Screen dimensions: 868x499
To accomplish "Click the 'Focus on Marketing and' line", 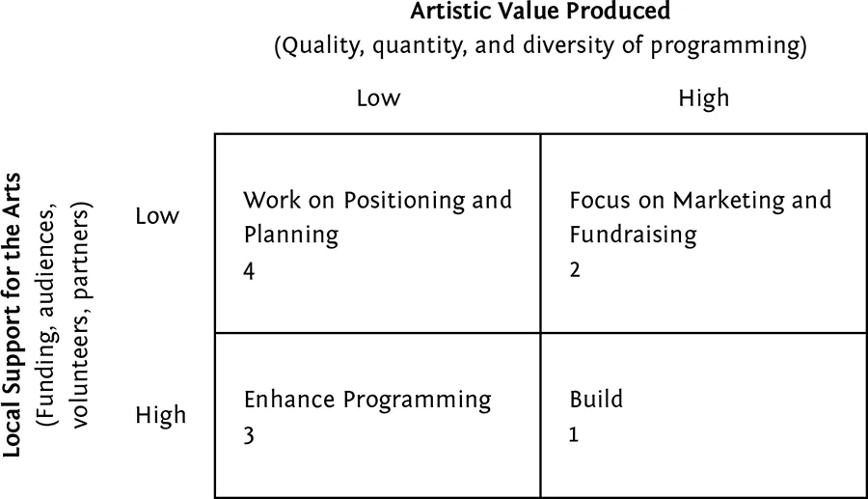I will (x=700, y=201).
